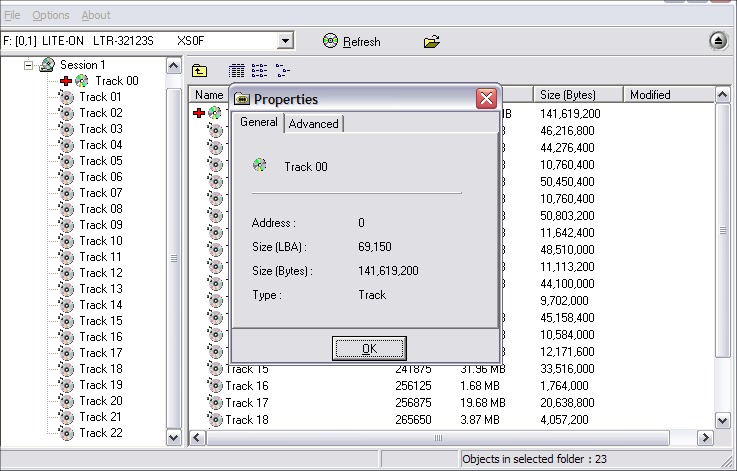Open the File menu

[x=12, y=15]
